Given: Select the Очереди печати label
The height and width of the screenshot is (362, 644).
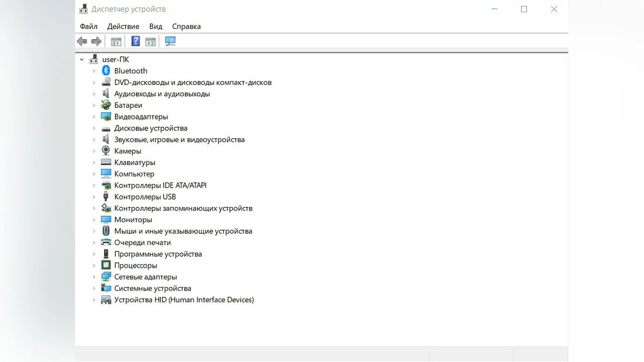Looking at the screenshot, I should pyautogui.click(x=142, y=242).
